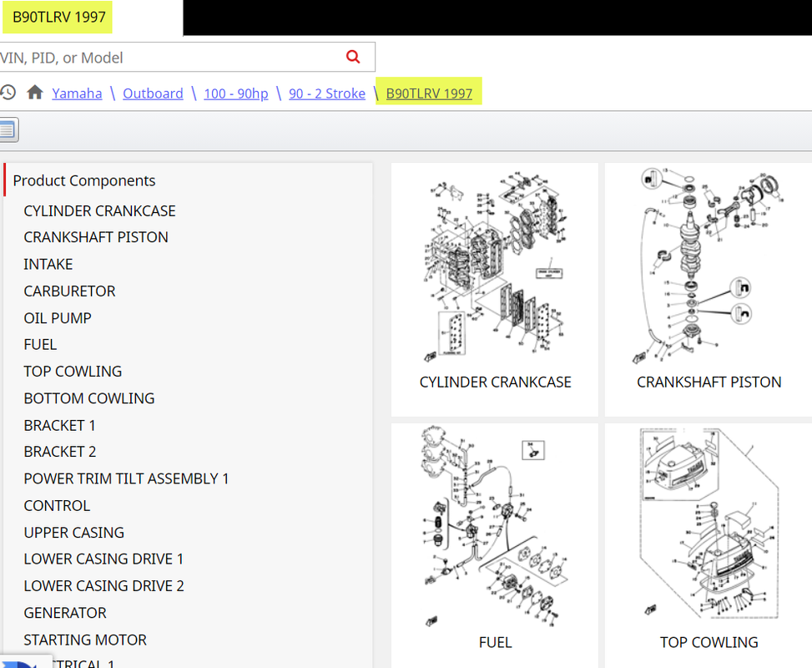Follow the Outboard breadcrumb link
812x668 pixels.
[x=153, y=94]
